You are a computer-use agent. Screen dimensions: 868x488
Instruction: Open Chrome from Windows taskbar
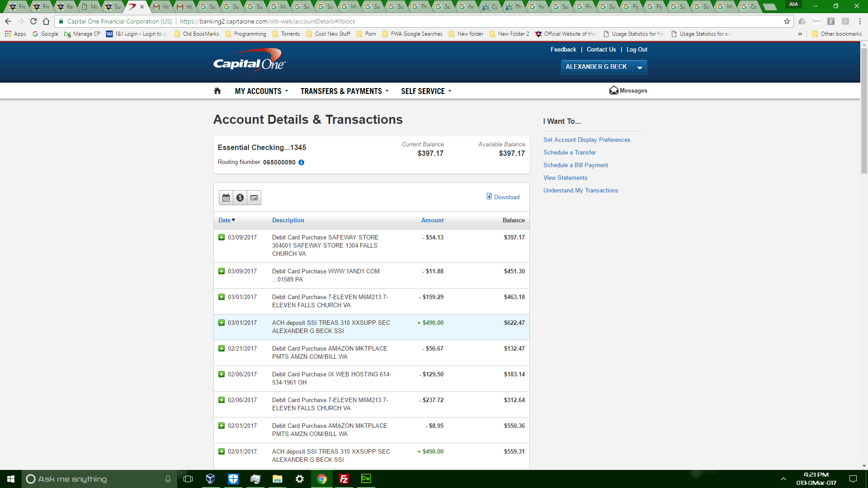[x=322, y=479]
